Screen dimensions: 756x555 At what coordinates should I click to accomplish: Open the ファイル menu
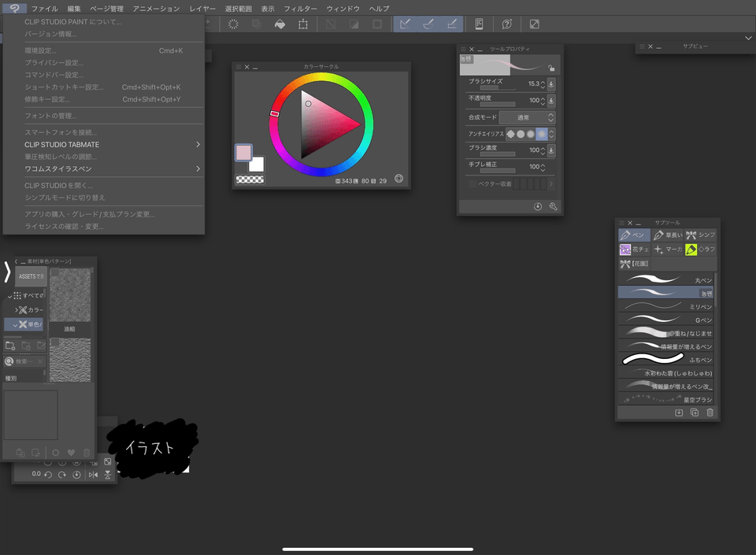[45, 9]
